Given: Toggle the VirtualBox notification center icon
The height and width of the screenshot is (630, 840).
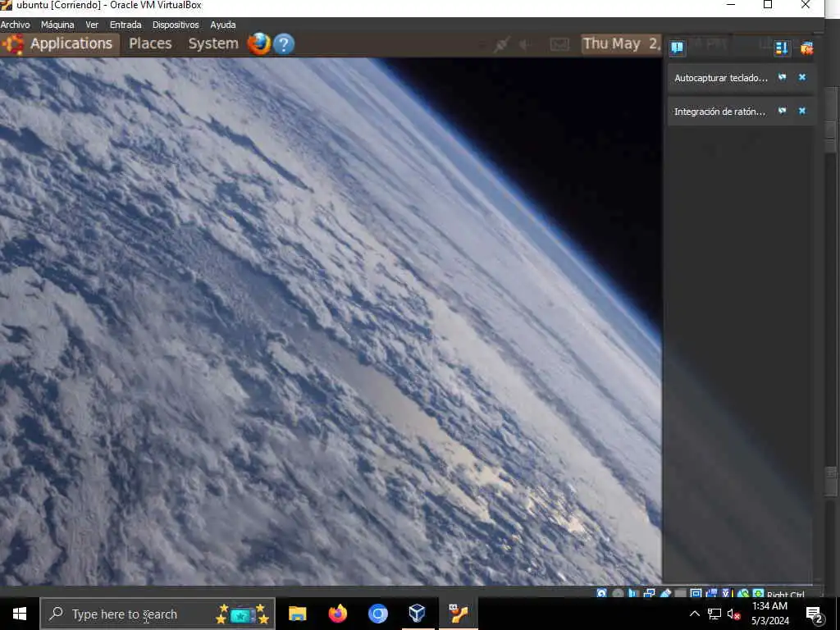Looking at the screenshot, I should 677,48.
